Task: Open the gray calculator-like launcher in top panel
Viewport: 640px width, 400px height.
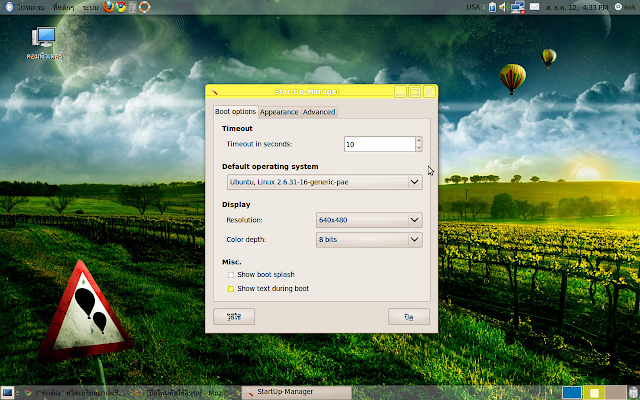Action: click(x=132, y=7)
